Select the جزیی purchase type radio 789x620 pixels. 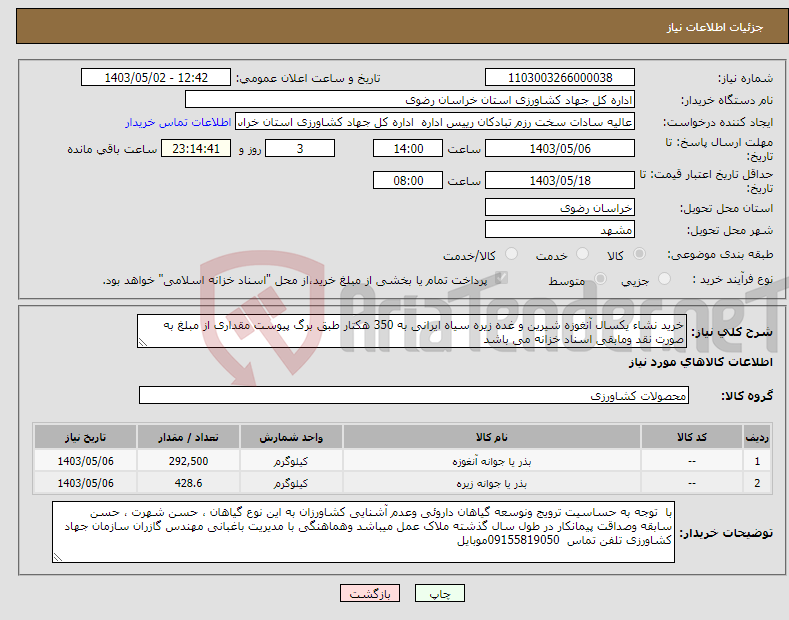click(664, 278)
